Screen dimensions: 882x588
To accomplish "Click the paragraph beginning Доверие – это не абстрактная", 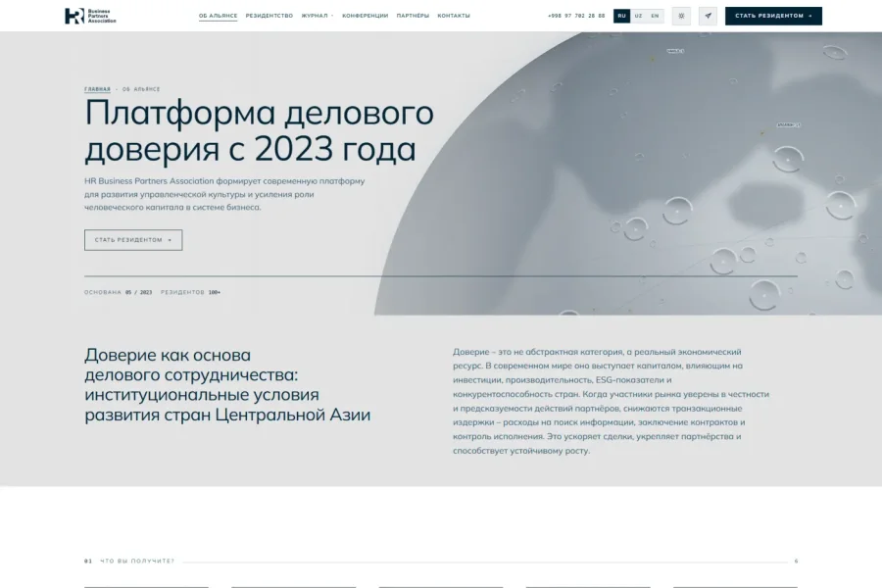I will coord(611,401).
